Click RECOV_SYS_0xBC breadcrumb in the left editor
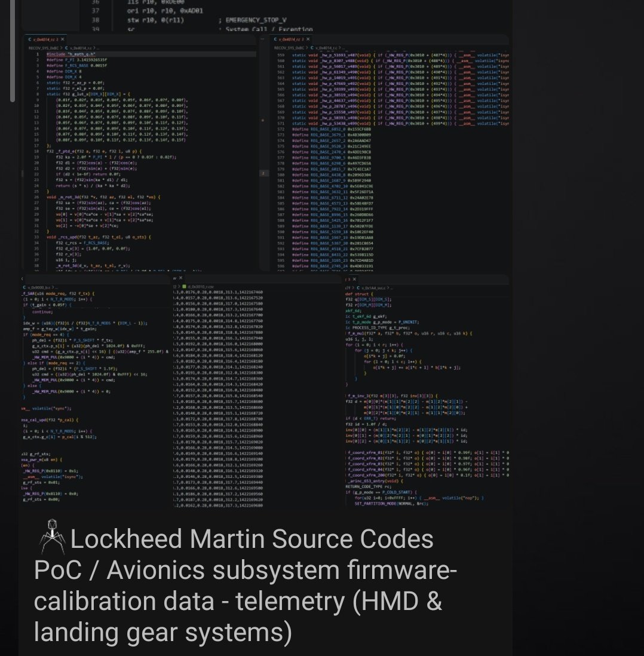644x656 pixels. pos(44,48)
